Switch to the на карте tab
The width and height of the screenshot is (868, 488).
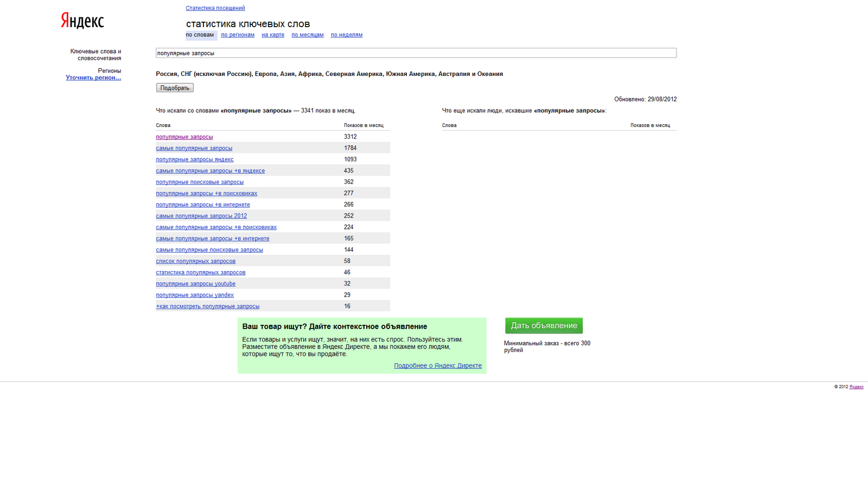click(x=273, y=35)
